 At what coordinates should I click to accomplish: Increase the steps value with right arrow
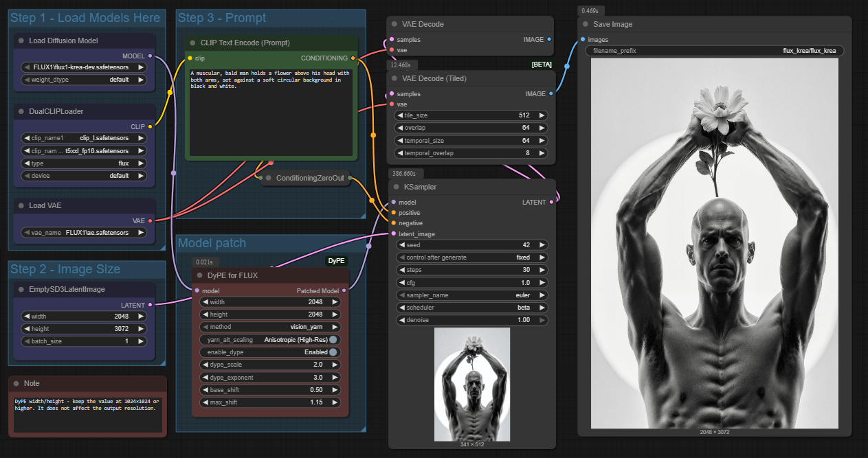542,270
